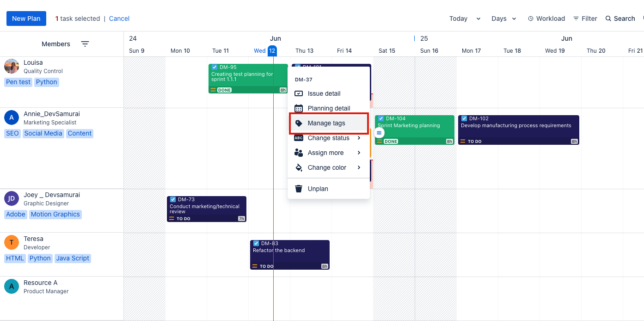The image size is (644, 321).
Task: Toggle the checkbox on task DM-102
Action: pyautogui.click(x=464, y=118)
